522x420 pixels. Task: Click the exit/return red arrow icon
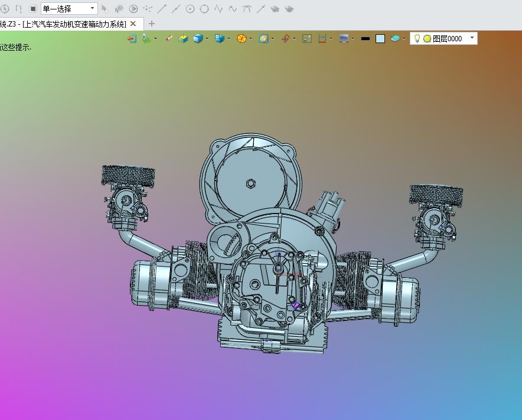point(132,38)
